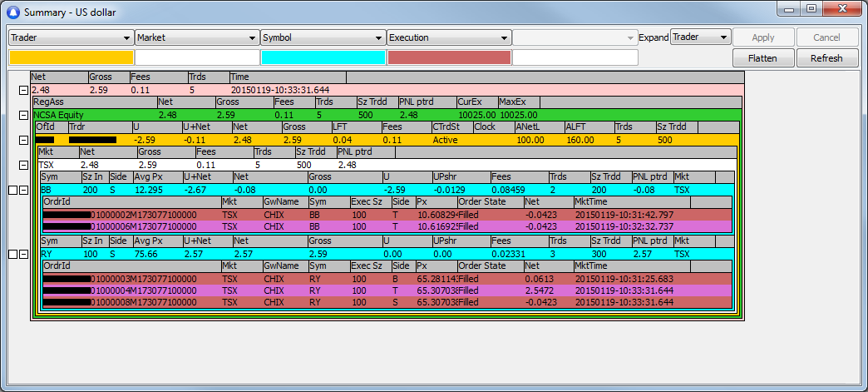Collapse the top summary row with Net 2.48
Viewport: 868px width, 392px height.
[23, 89]
